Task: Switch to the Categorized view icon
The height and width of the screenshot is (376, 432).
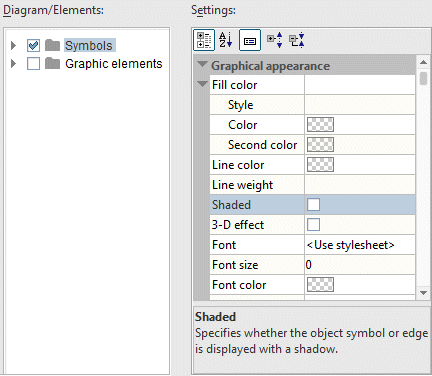Action: pyautogui.click(x=204, y=40)
